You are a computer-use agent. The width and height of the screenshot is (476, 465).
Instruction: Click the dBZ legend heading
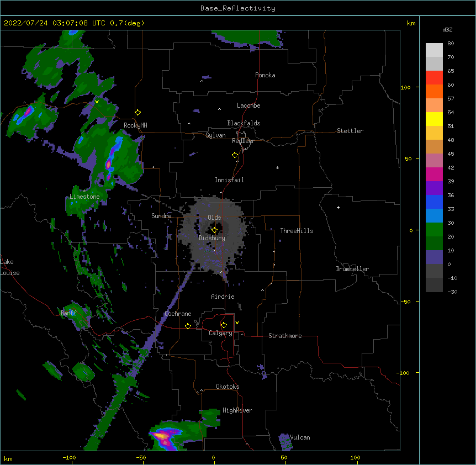[x=447, y=29]
